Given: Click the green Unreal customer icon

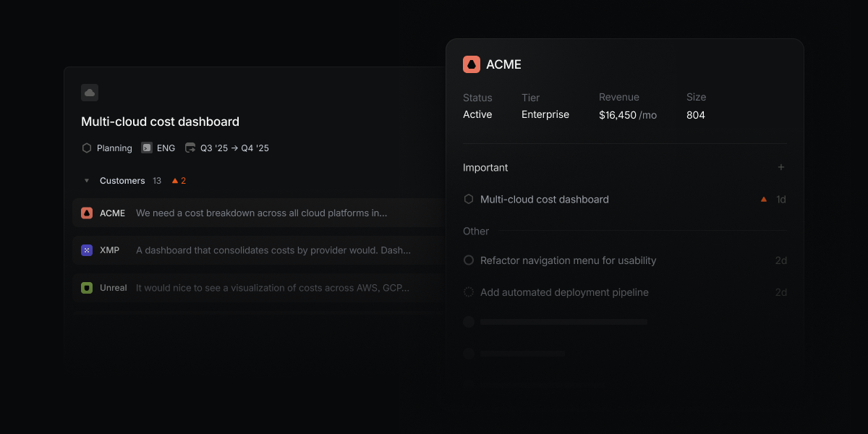Looking at the screenshot, I should (x=86, y=287).
